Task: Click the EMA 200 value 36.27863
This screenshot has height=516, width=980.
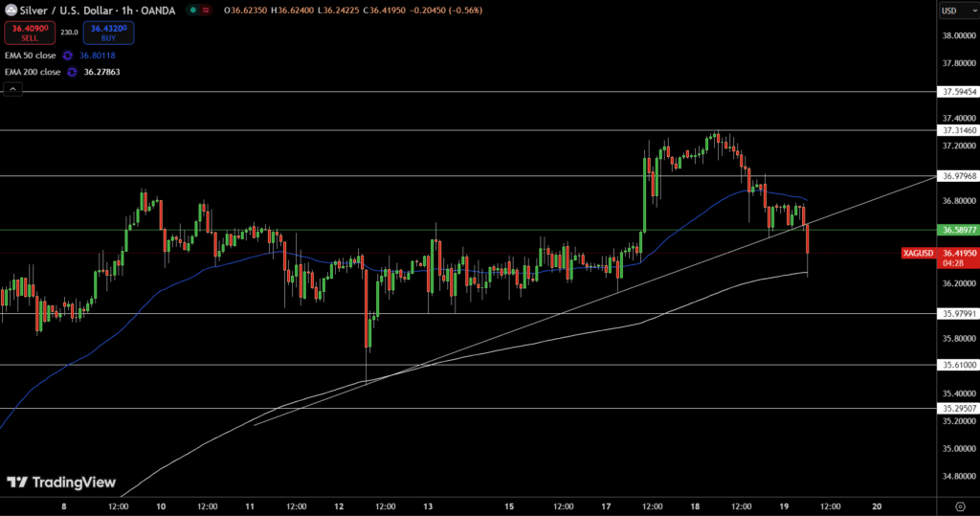Action: pos(101,72)
